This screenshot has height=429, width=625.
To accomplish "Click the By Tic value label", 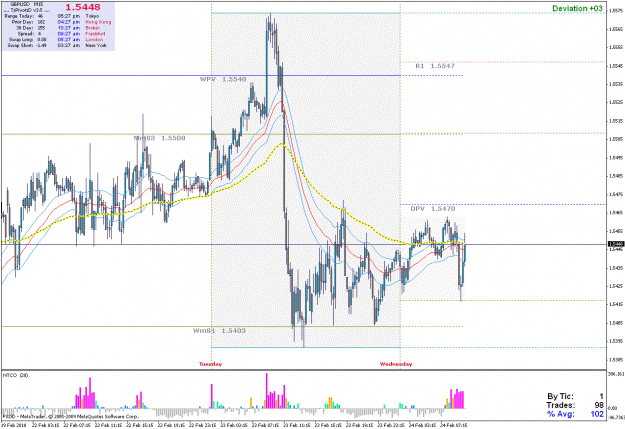I will pos(575,396).
